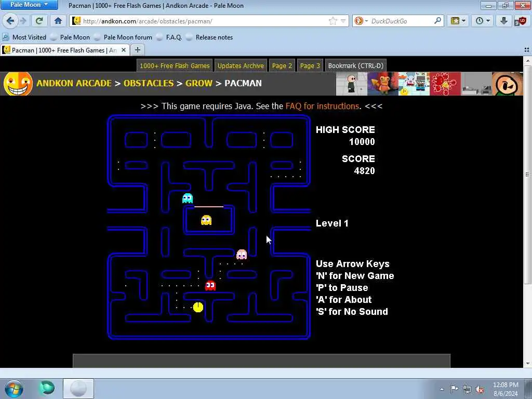532x399 pixels.
Task: Choose search engine via DuckDuckGo icon dropdown
Action: click(x=361, y=21)
